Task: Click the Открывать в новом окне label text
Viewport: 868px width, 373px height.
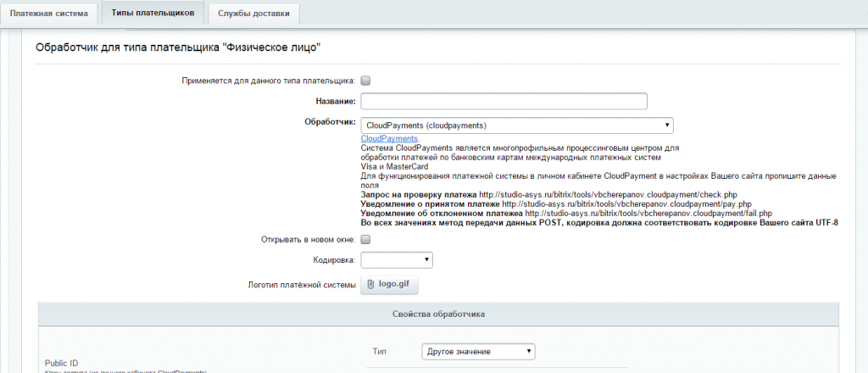Action: 308,240
